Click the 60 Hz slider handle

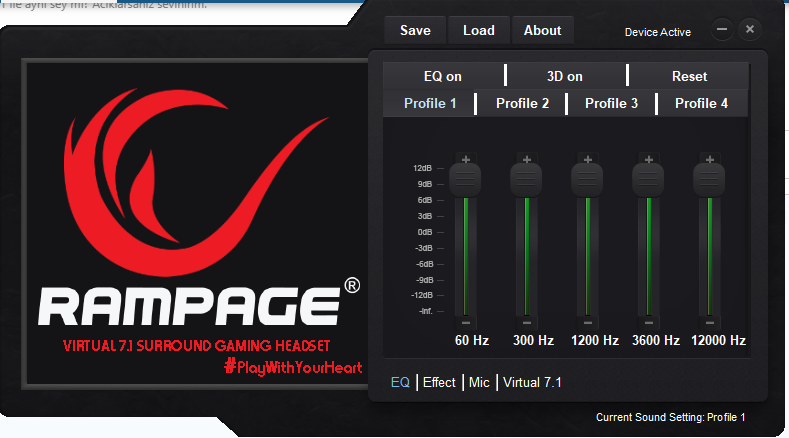click(465, 180)
